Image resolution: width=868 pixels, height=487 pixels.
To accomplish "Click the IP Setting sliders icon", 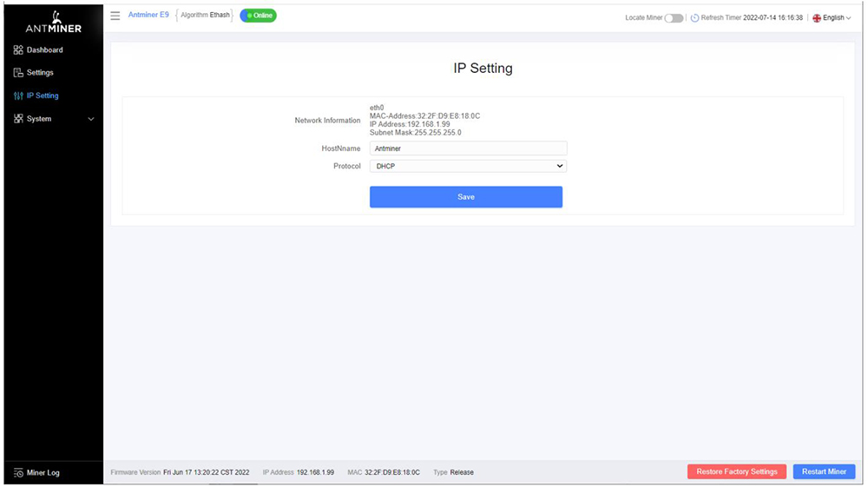I will pos(18,96).
